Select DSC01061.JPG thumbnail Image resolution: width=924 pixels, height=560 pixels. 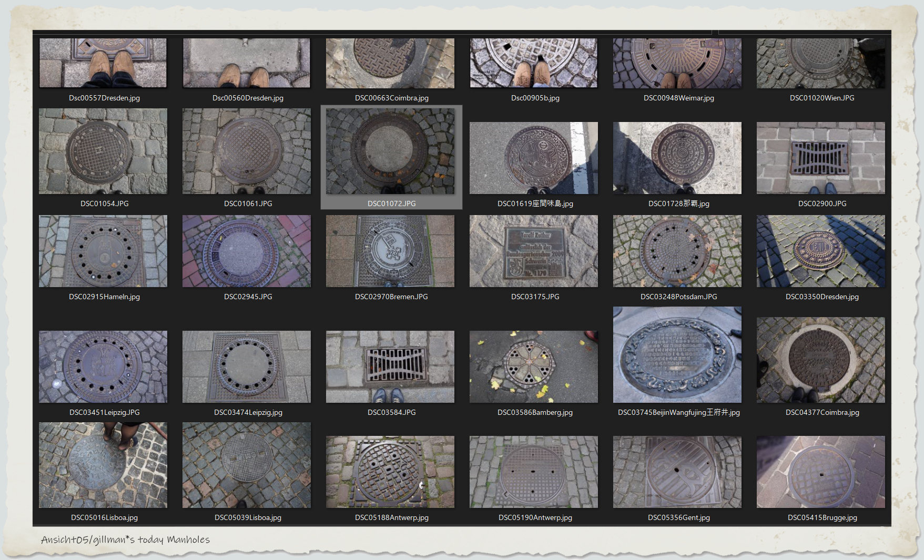coord(247,151)
